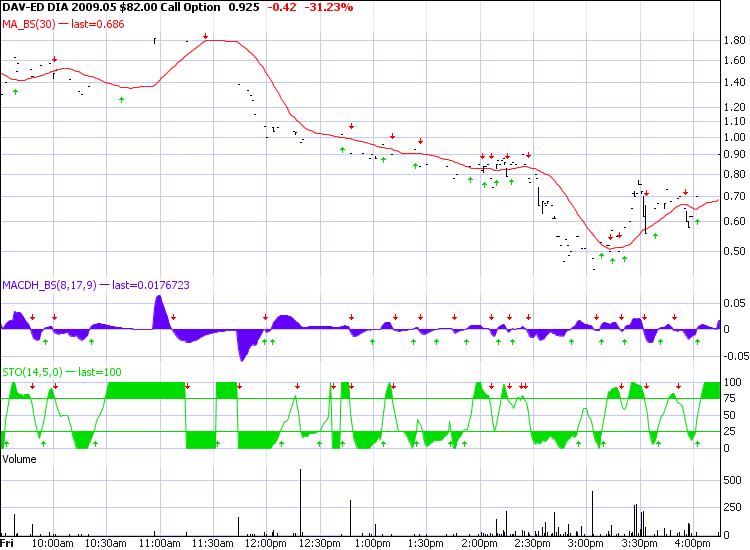
Task: Click the Fri day label on time axis
Action: (8, 544)
